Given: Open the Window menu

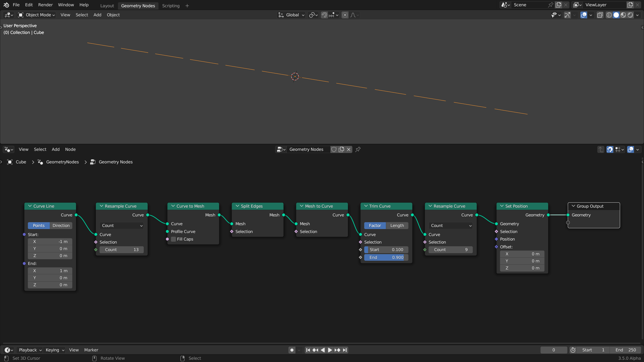Looking at the screenshot, I should click(x=66, y=5).
